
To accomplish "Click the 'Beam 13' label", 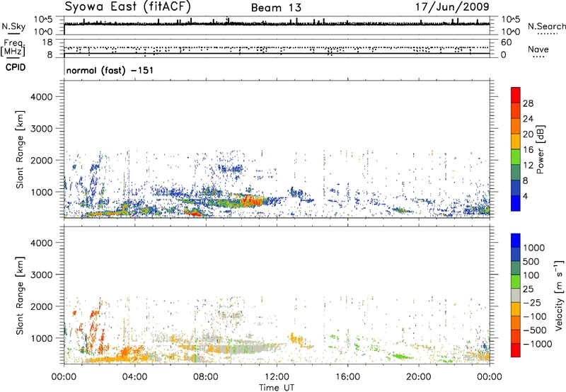I will click(276, 8).
